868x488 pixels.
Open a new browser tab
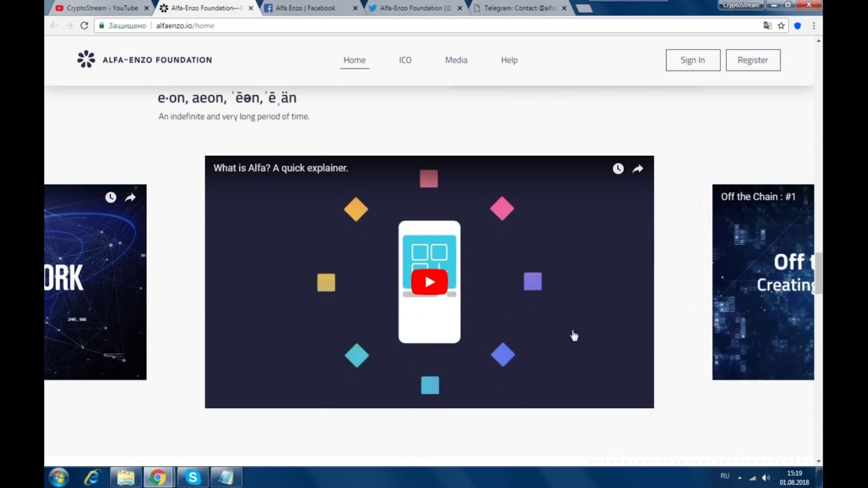[583, 9]
